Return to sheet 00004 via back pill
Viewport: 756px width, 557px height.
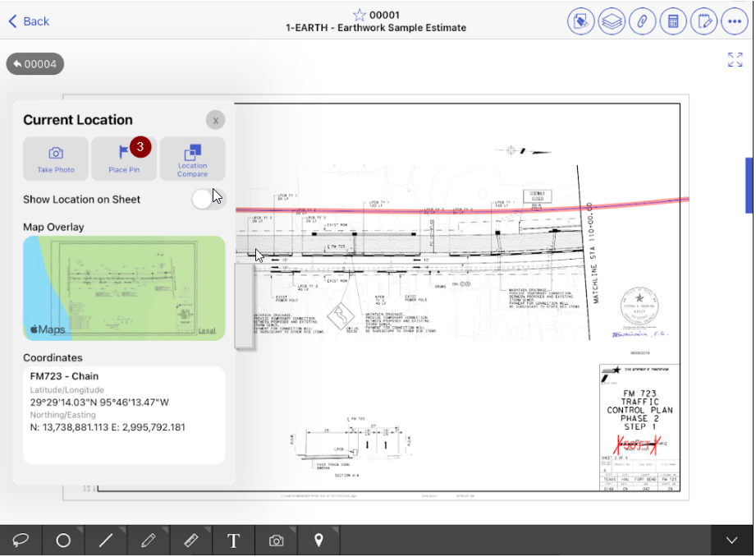coord(34,64)
